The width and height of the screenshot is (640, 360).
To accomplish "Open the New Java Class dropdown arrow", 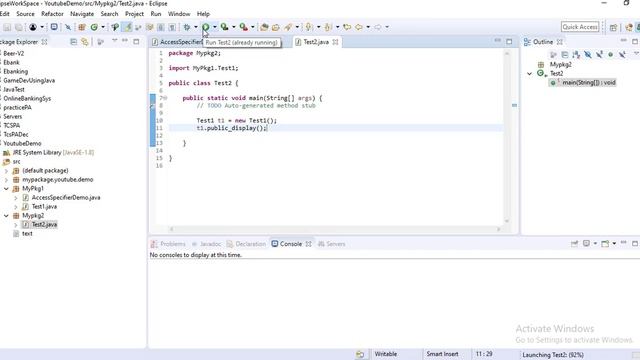I will (103, 27).
